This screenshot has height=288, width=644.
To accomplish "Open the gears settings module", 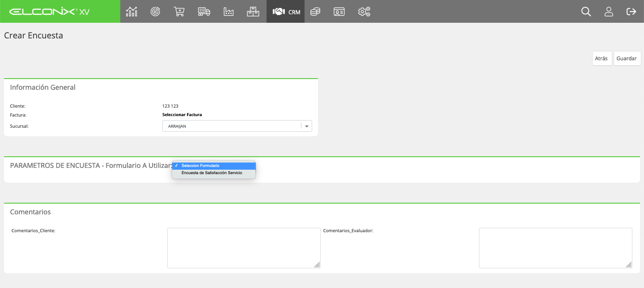I will [x=364, y=12].
